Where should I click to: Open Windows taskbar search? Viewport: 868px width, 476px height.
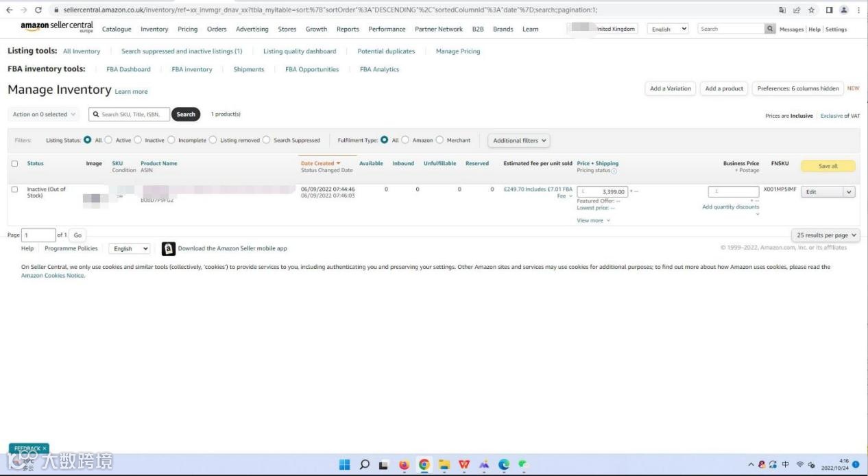tap(365, 464)
